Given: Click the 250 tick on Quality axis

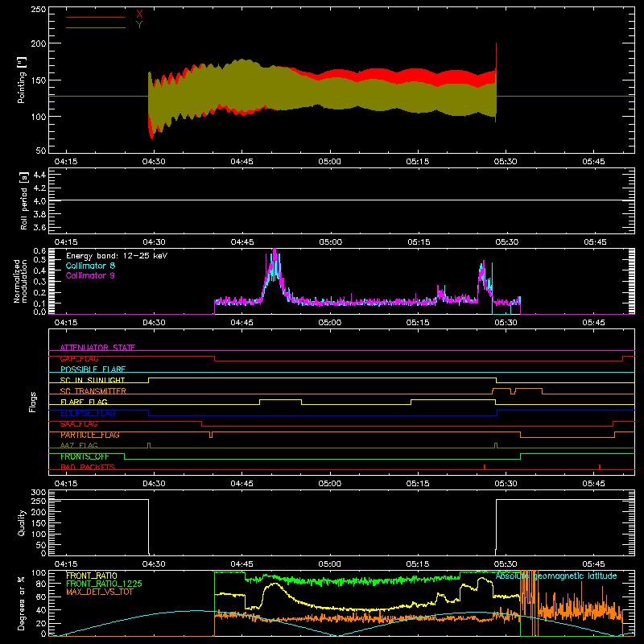Looking at the screenshot, I should pos(39,501).
